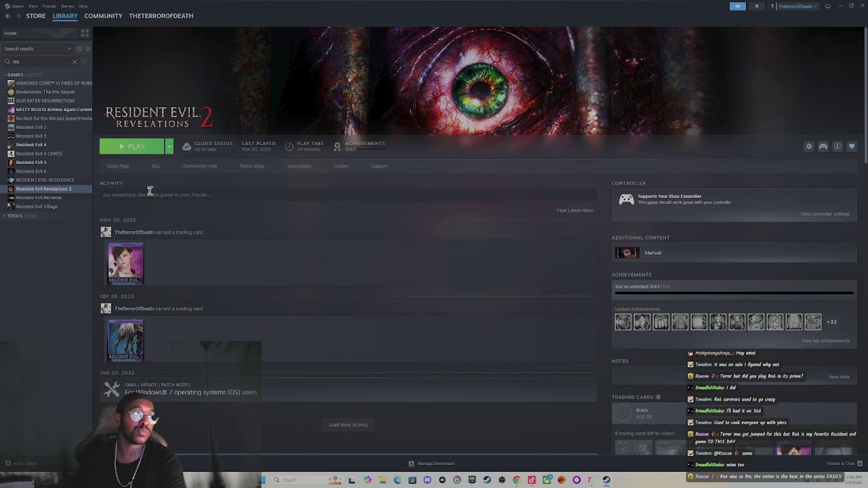This screenshot has width=868, height=488.
Task: Show game info icon
Action: (837, 146)
